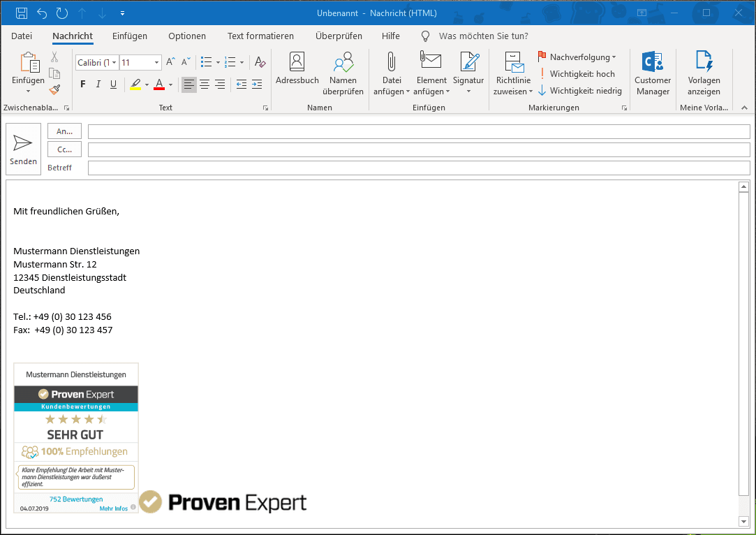The image size is (756, 535).
Task: Toggle italic formatting
Action: pos(98,85)
